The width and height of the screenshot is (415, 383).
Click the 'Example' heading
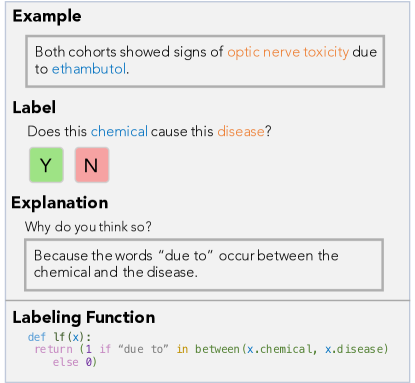pos(47,16)
